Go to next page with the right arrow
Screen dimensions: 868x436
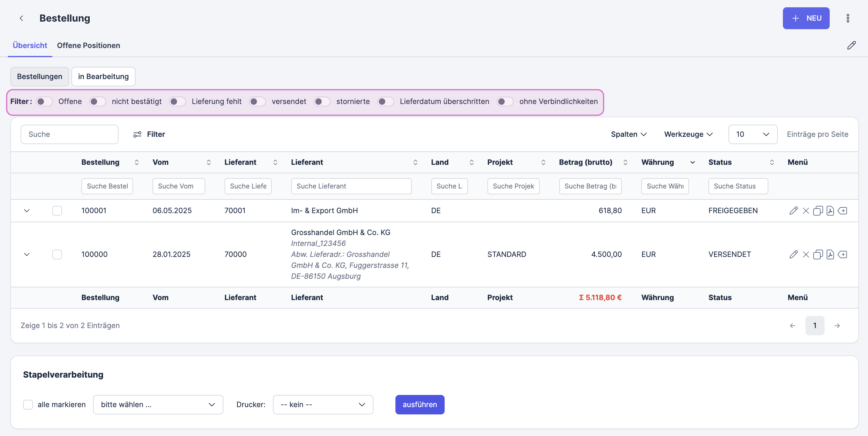(837, 325)
